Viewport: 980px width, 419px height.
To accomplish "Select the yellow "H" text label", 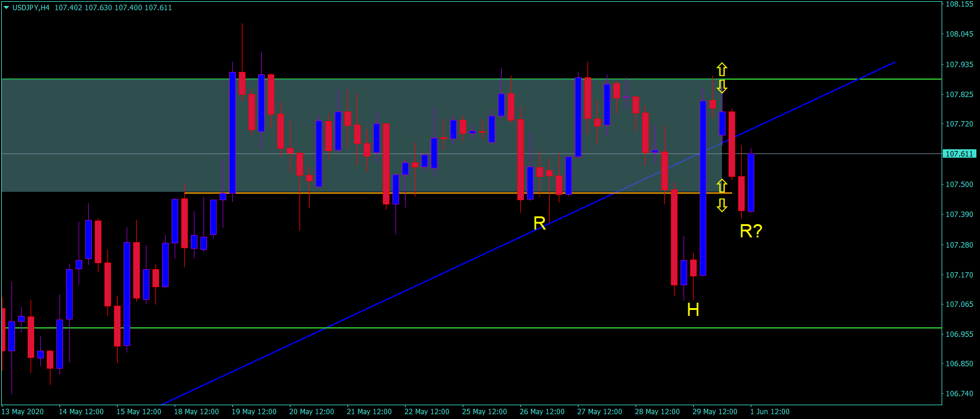I will pos(693,309).
